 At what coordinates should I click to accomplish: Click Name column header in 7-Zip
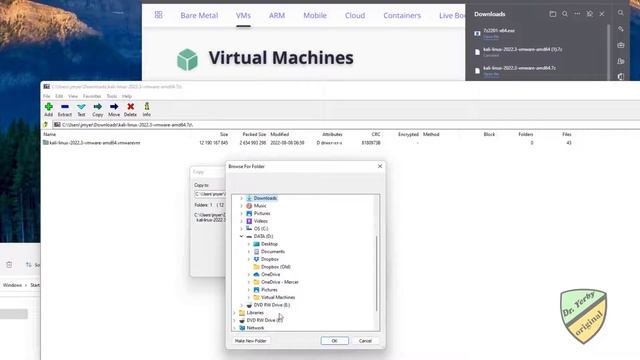point(49,134)
